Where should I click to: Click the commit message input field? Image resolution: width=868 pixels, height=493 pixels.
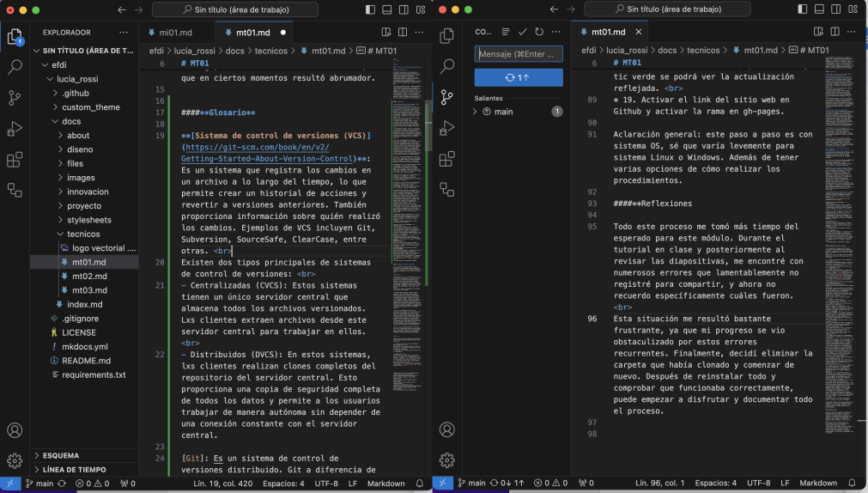tap(519, 54)
